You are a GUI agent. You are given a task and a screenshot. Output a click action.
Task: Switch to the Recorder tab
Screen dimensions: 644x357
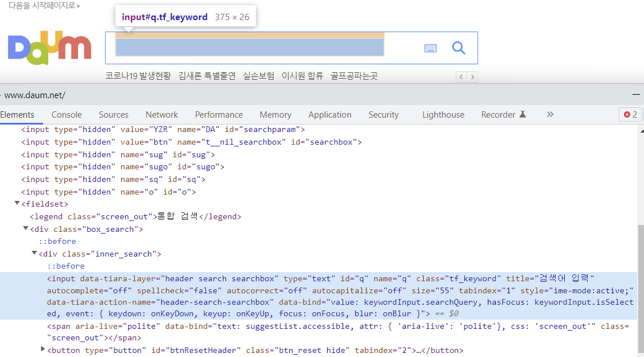(498, 115)
